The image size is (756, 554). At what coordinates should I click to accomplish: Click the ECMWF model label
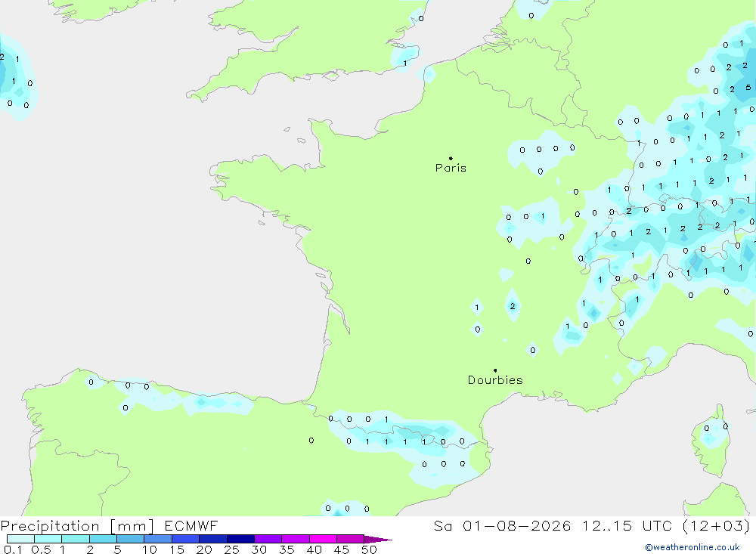191,526
